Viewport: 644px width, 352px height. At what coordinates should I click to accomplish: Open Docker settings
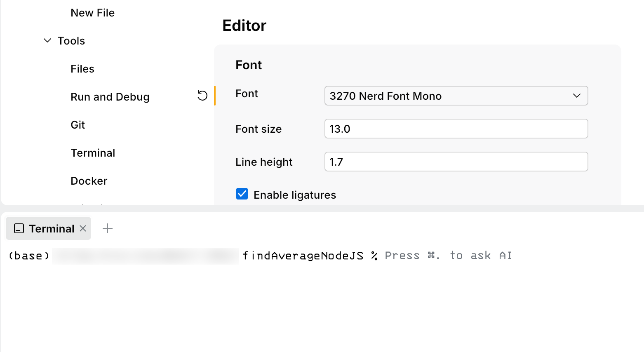click(89, 181)
